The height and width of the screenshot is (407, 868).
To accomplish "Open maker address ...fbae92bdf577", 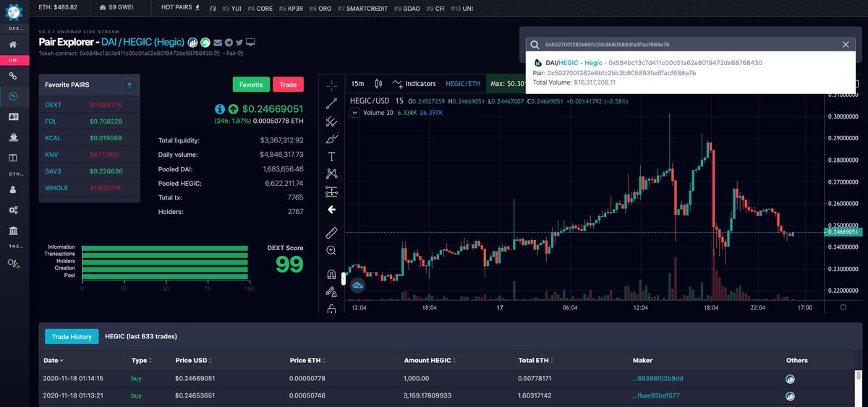I will coord(655,395).
